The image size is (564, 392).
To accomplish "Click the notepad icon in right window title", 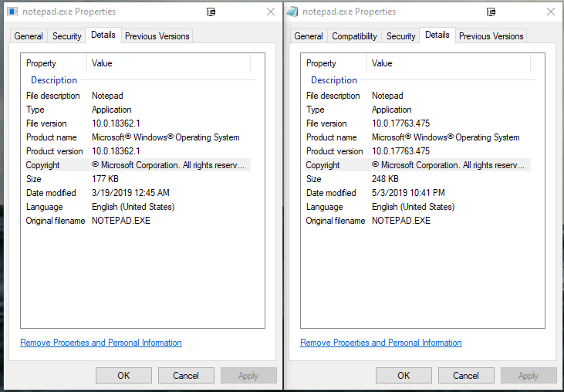I will 292,12.
